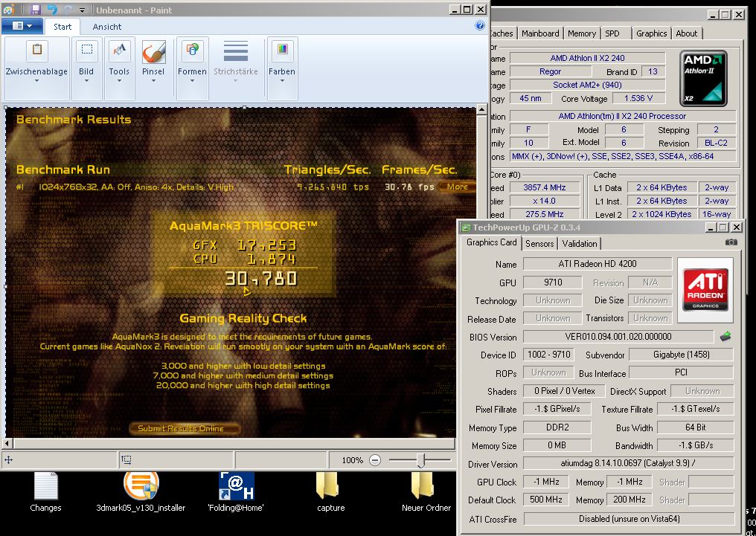
Task: Click the GPU field showing '9710'
Action: [x=553, y=282]
